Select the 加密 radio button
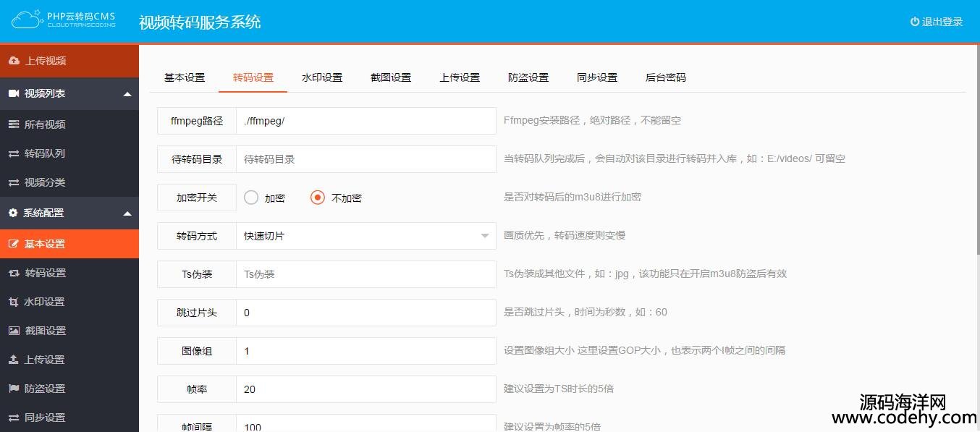The width and height of the screenshot is (980, 432). [x=251, y=198]
